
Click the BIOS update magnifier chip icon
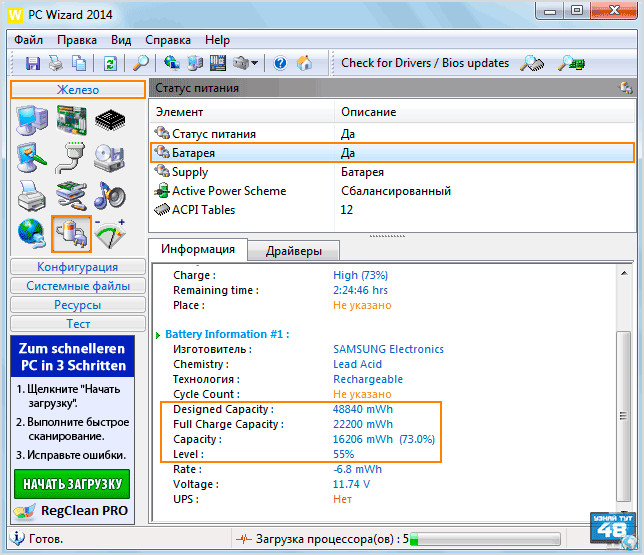(571, 63)
